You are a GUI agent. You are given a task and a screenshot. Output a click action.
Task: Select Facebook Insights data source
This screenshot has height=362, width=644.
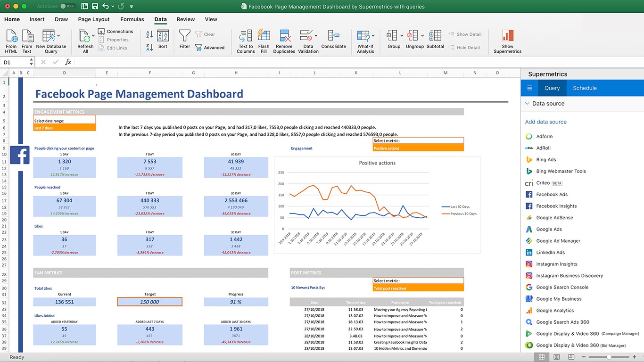pyautogui.click(x=556, y=206)
